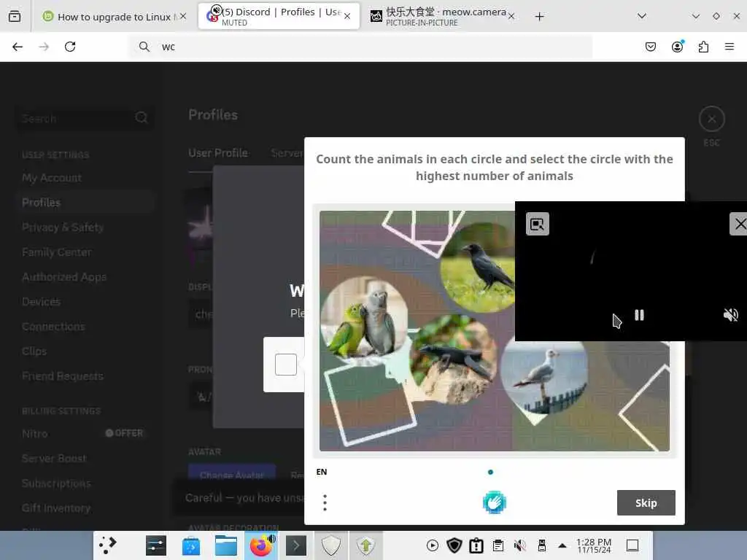Click the Firefox taskbar icon
747x560 pixels.
click(x=261, y=545)
